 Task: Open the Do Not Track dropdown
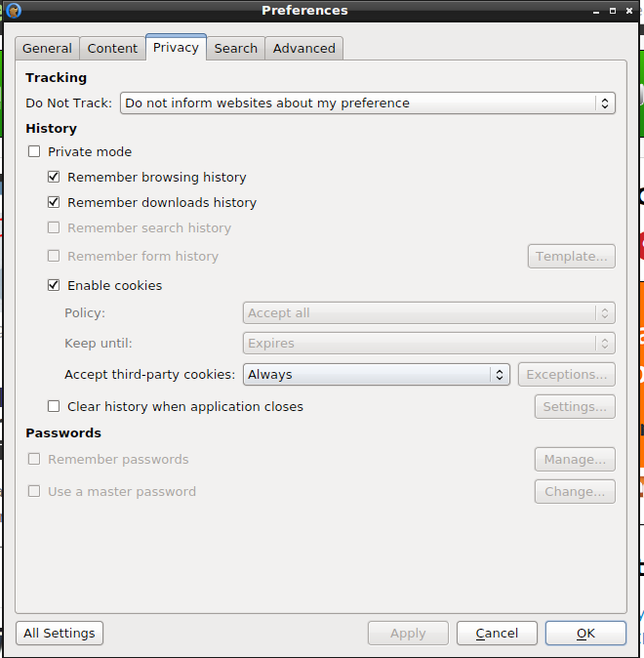coord(368,103)
